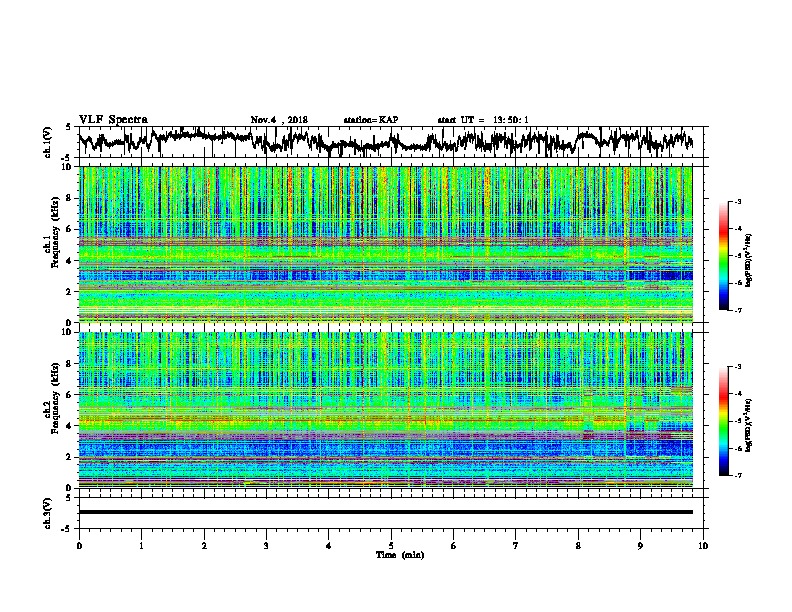This screenshot has width=792, height=612.
Task: Click the "8" frequency tick of ch.2 spectrogram
Action: (71, 364)
